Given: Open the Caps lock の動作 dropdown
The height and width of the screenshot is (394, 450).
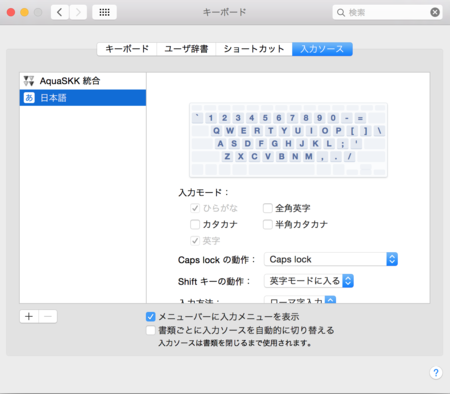Looking at the screenshot, I should 331,259.
